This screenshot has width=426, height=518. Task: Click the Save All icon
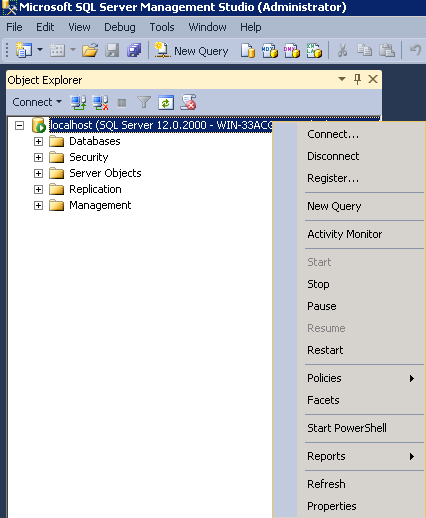tap(134, 50)
